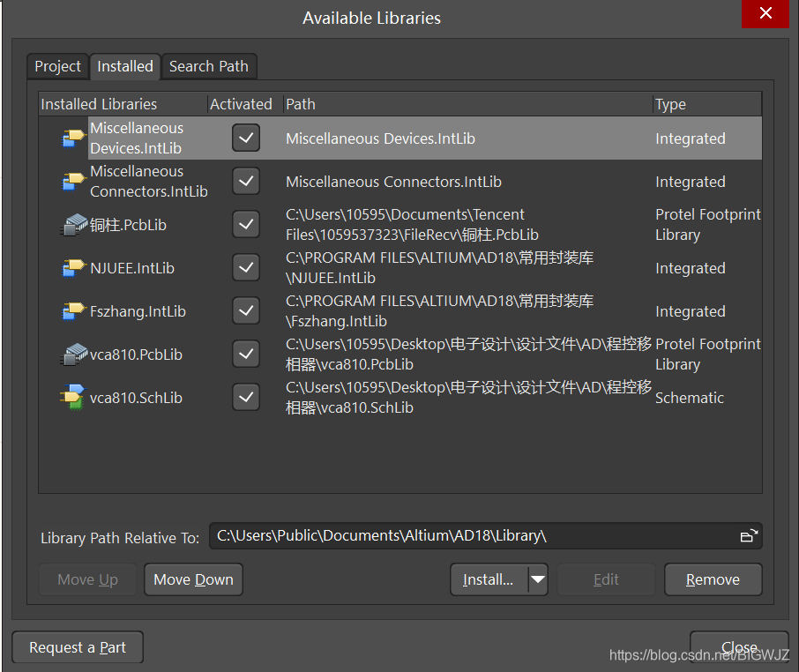
Task: Click the Miscellaneous Devices.IntLib library icon
Action: [73, 138]
